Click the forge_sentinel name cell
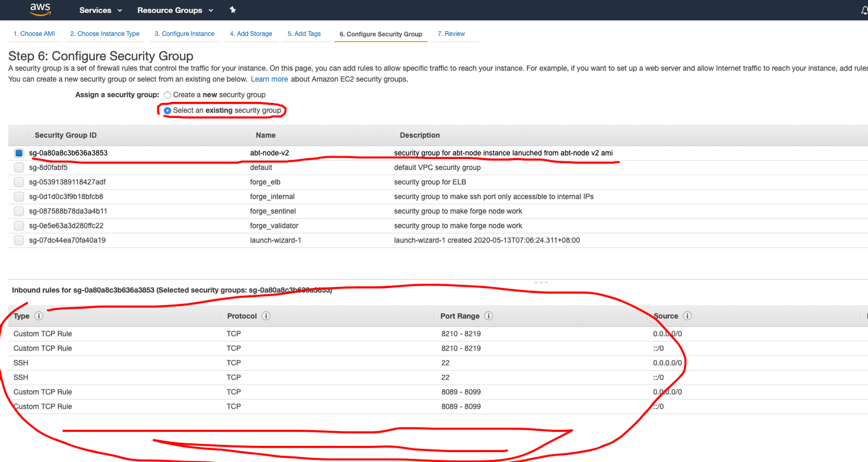 click(x=273, y=211)
